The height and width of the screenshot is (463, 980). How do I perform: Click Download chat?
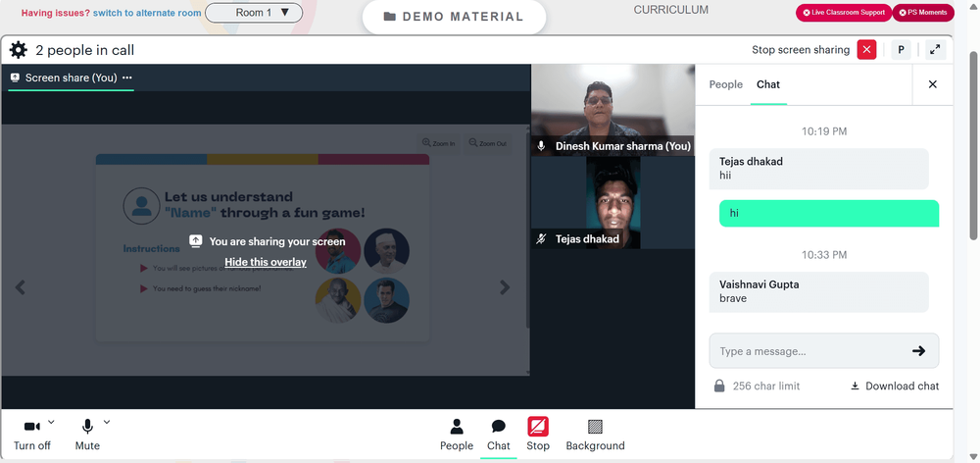point(895,386)
